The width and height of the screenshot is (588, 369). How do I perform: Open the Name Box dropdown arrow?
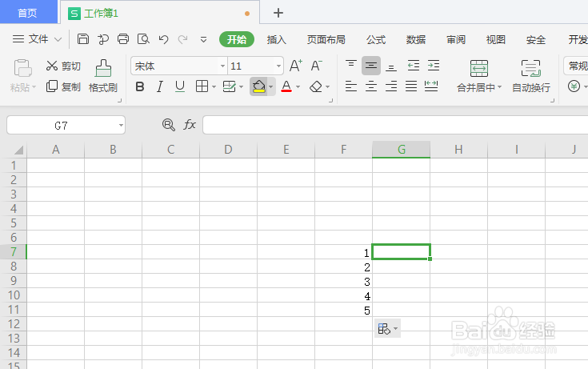click(x=121, y=125)
